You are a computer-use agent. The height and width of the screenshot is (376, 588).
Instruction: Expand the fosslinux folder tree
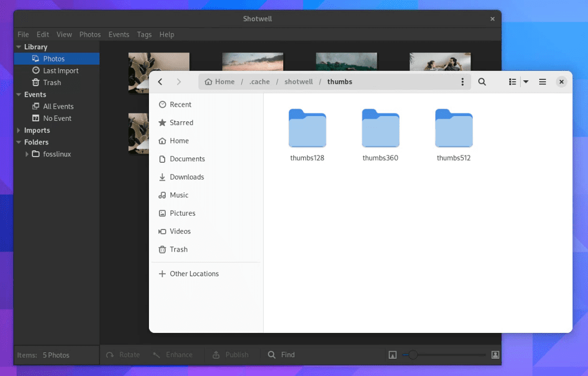[27, 154]
